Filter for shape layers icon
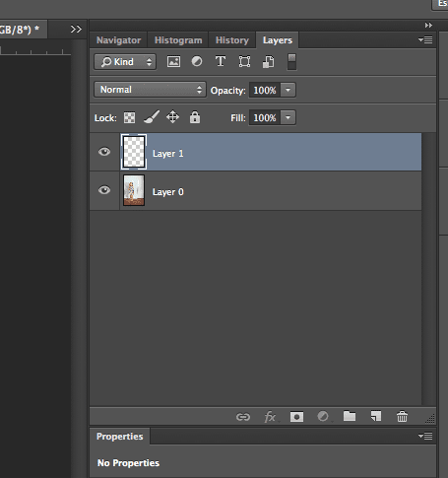 coord(244,62)
